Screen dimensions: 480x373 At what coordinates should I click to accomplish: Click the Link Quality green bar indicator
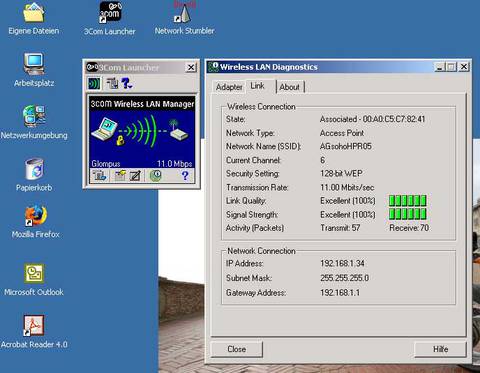coord(408,201)
